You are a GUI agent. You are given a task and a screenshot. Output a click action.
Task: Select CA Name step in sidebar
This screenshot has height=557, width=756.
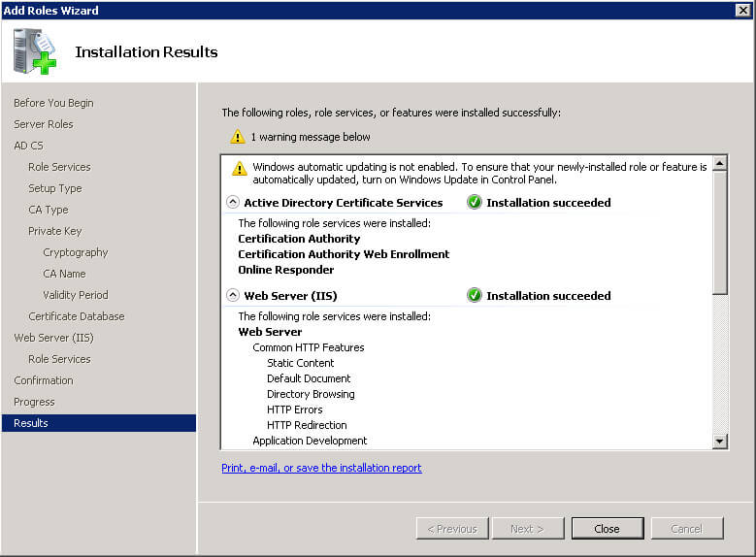tap(64, 274)
